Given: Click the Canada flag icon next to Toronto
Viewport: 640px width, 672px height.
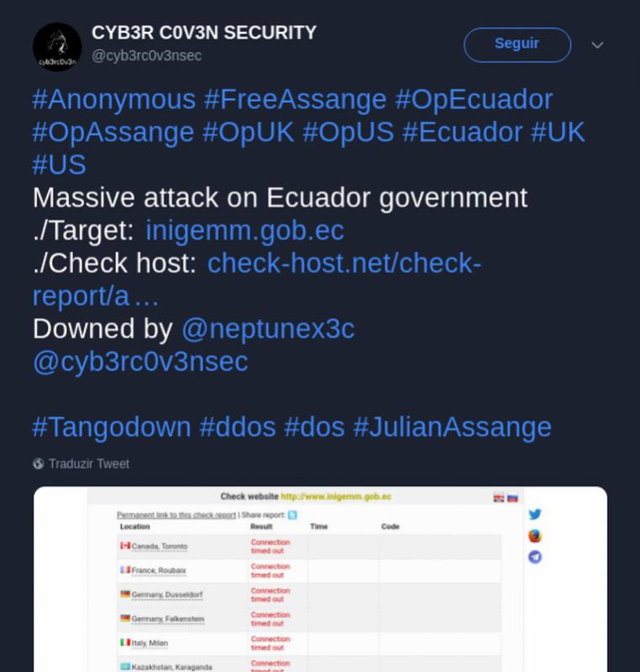Looking at the screenshot, I should click(124, 546).
